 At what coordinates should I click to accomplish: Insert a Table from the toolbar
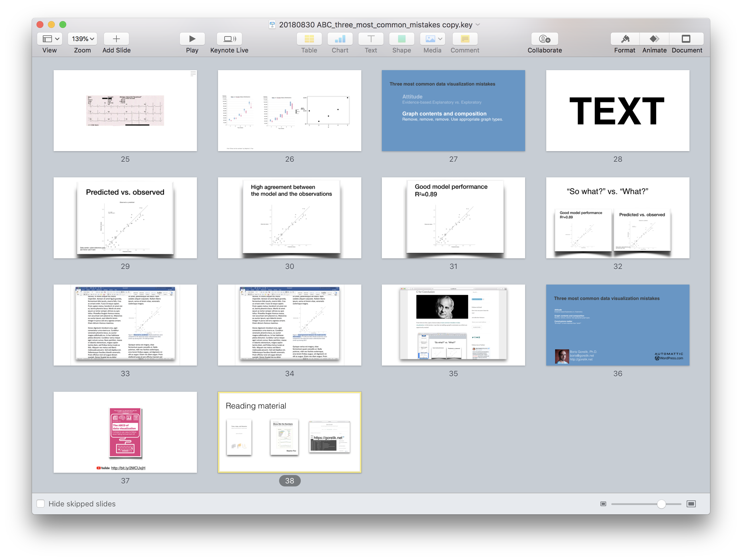tap(309, 39)
